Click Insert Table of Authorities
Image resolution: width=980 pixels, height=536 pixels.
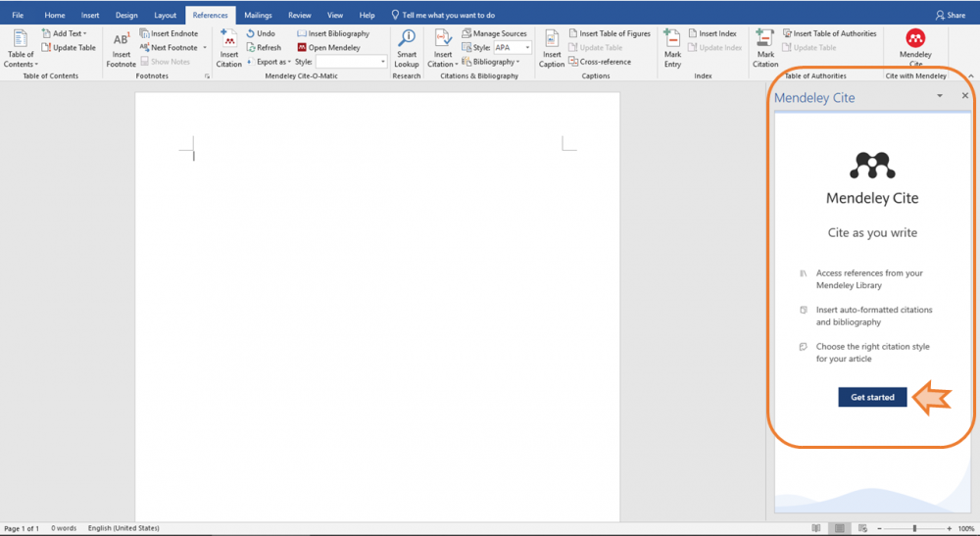click(829, 33)
